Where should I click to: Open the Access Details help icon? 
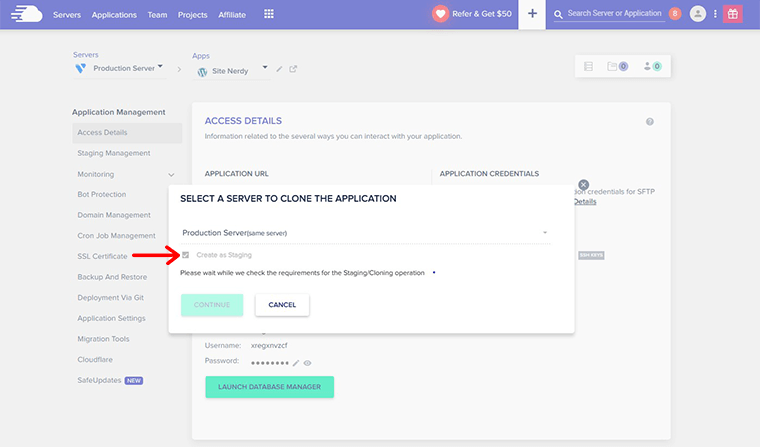649,122
